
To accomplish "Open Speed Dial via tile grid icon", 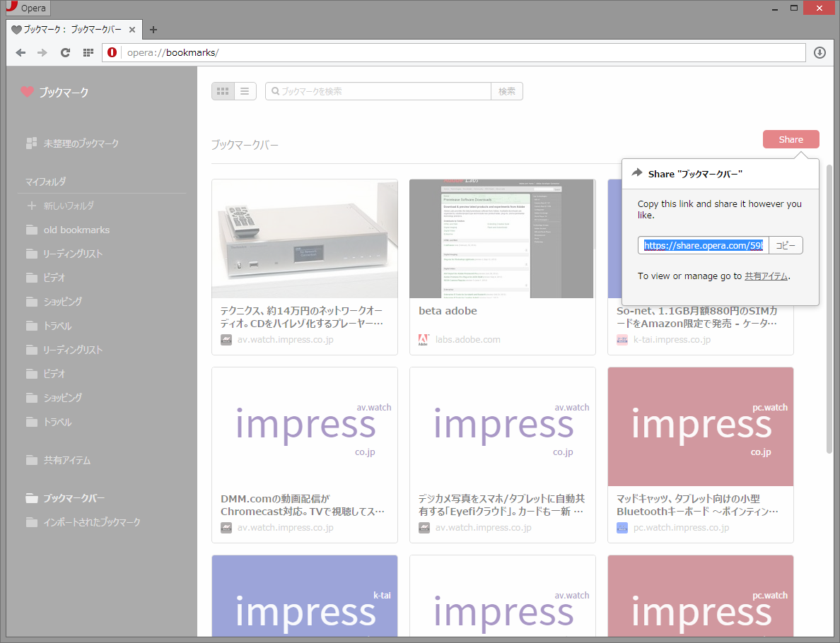I will (88, 52).
